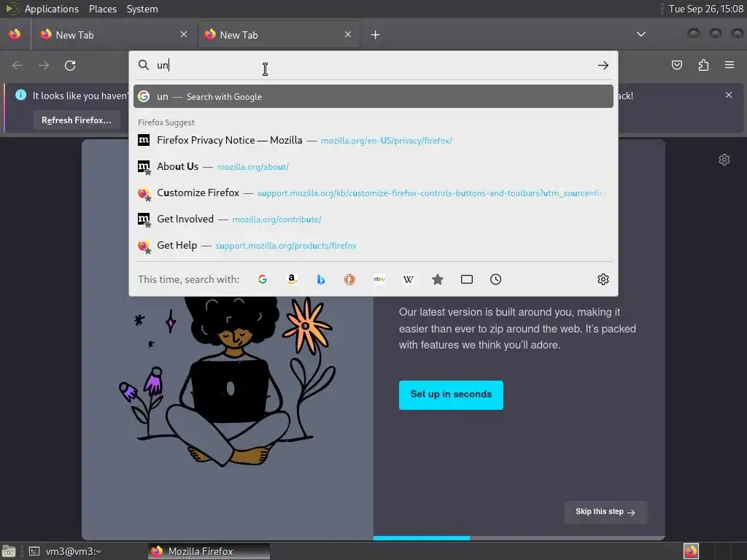Search this time with Bing icon
This screenshot has height=560, width=747.
tap(321, 279)
